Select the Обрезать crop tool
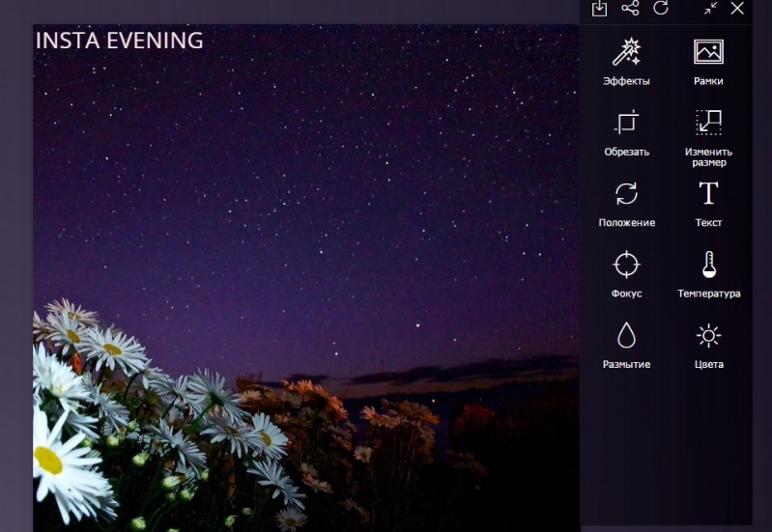The height and width of the screenshot is (532, 772). tap(626, 133)
